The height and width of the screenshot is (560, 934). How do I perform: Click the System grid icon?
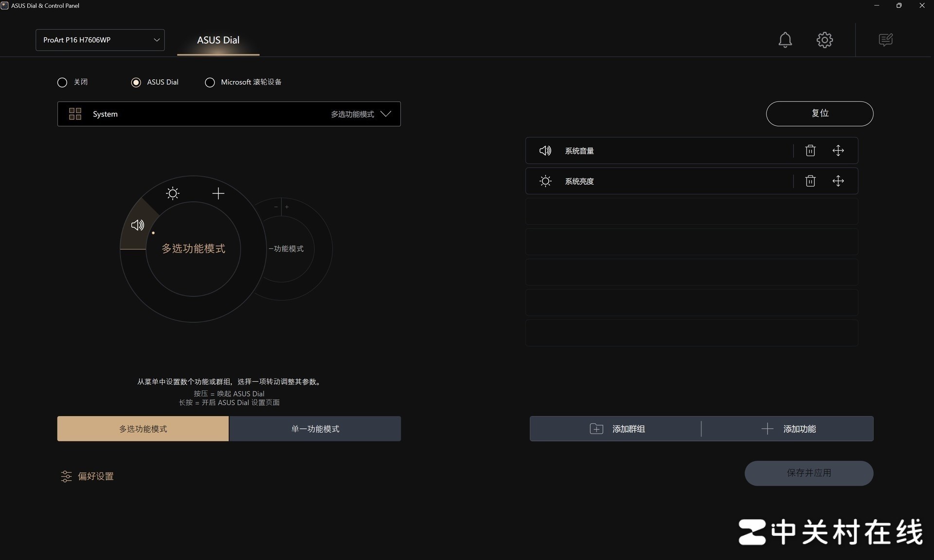[75, 114]
